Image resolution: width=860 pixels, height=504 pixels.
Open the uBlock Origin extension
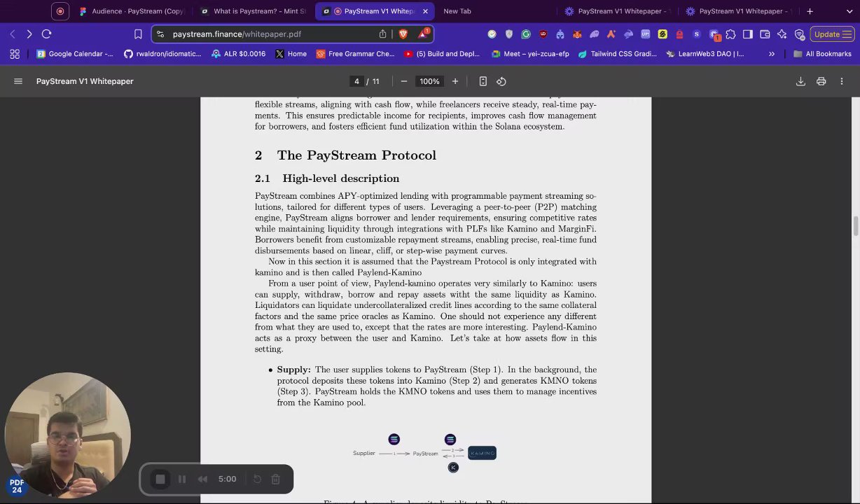543,34
